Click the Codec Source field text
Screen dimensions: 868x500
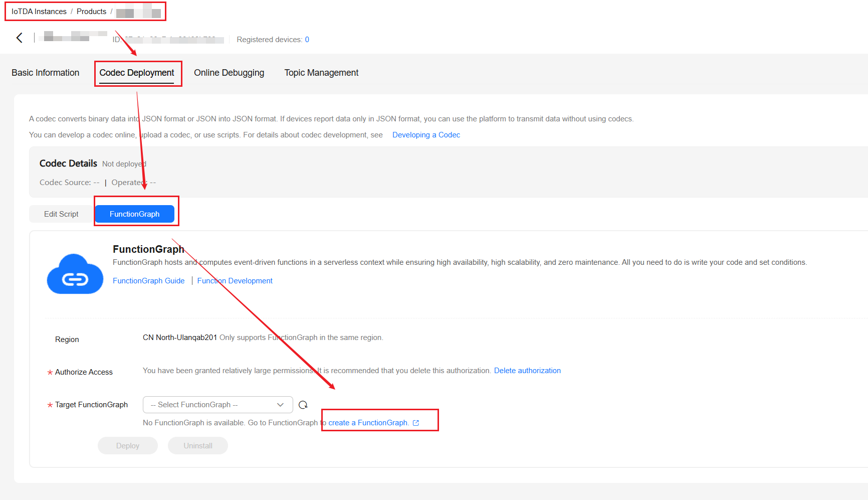[70, 183]
